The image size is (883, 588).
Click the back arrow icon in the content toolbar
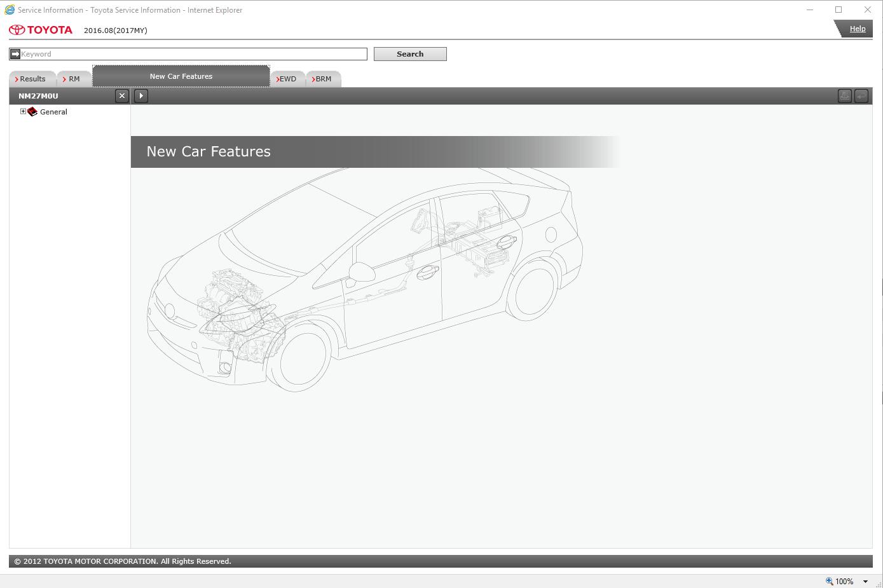tap(861, 96)
